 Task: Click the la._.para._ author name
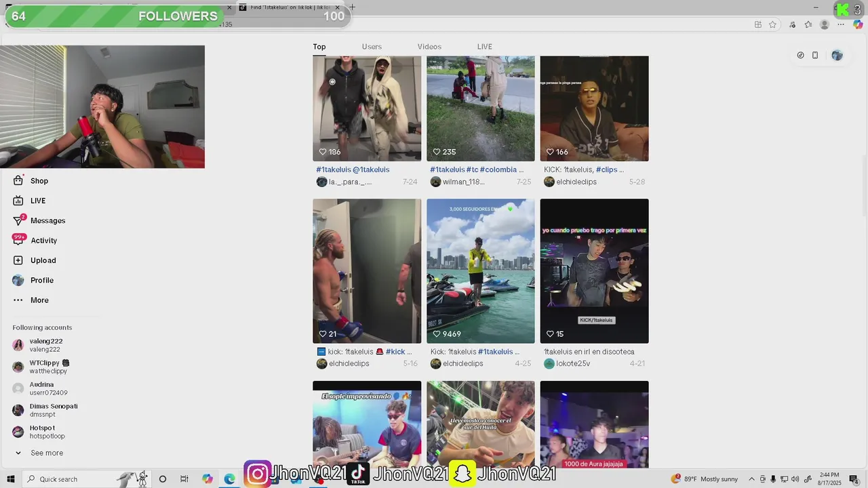350,182
